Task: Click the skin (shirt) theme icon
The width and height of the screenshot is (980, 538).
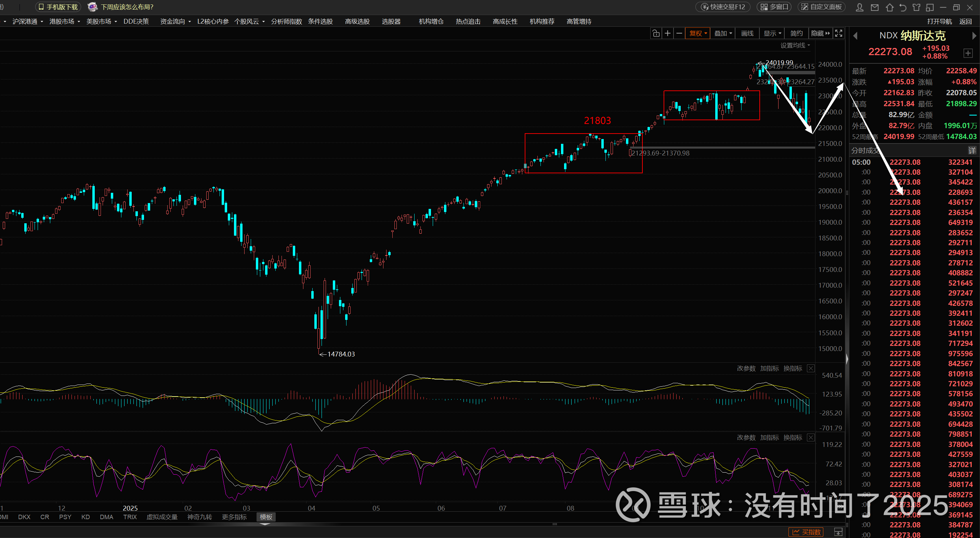Action: click(916, 7)
